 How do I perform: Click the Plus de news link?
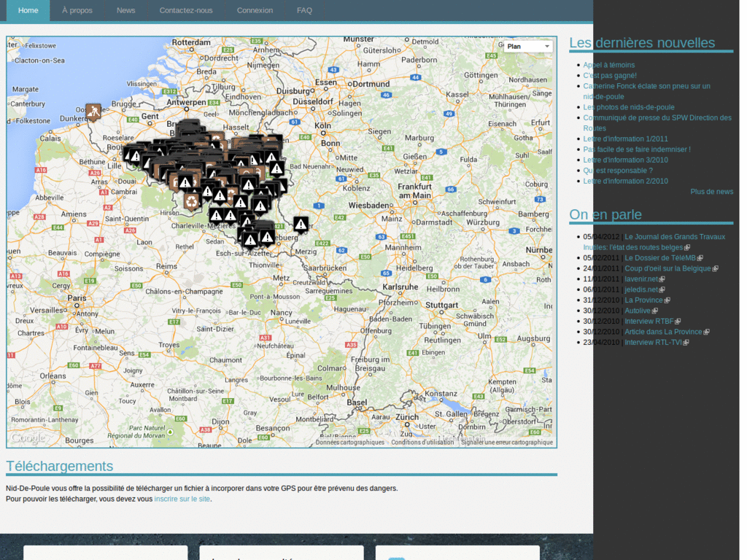point(712,192)
